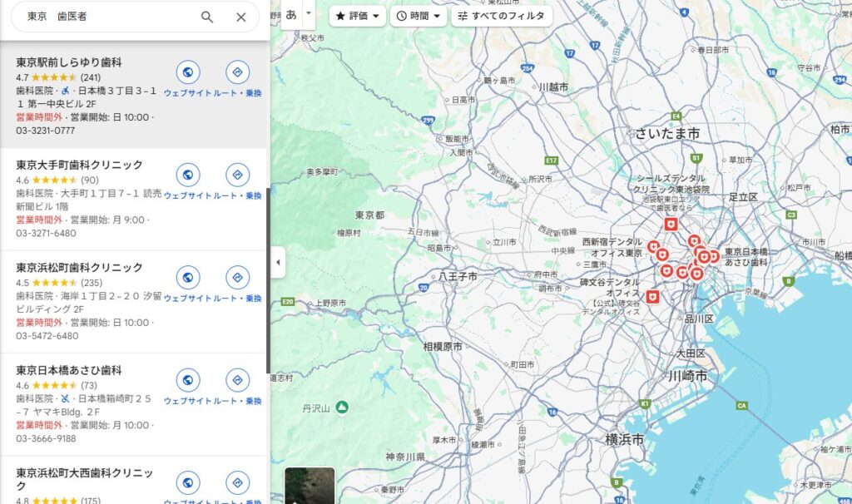Image resolution: width=852 pixels, height=504 pixels.
Task: Click phone number 03-5472-6480
Action: point(47,336)
